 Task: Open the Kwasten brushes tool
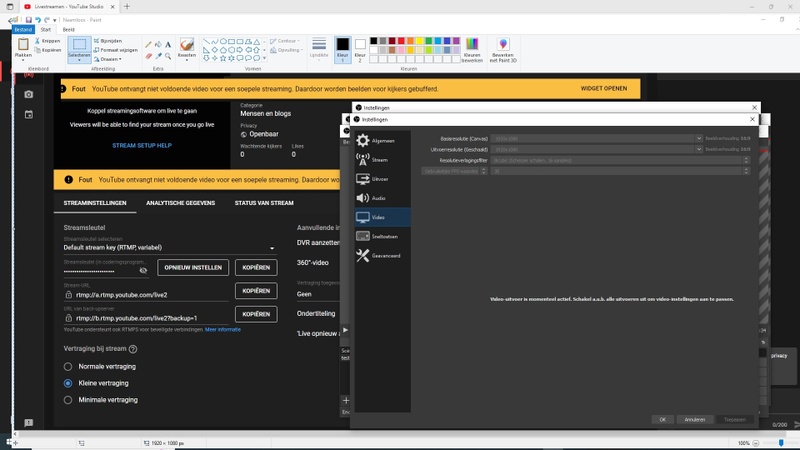(x=187, y=48)
